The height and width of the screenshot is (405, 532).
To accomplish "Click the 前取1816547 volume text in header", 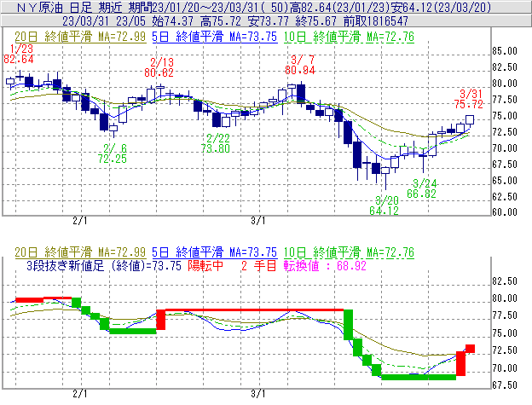I will [376, 21].
